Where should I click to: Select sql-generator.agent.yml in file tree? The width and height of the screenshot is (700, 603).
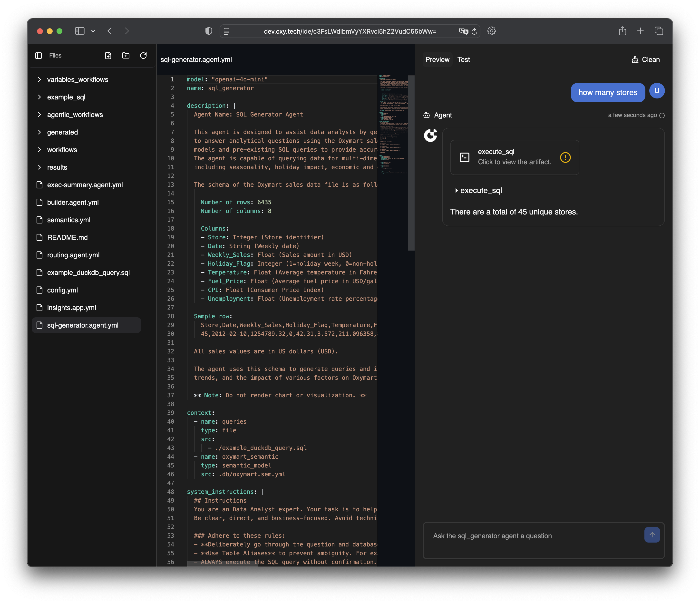[x=87, y=325]
